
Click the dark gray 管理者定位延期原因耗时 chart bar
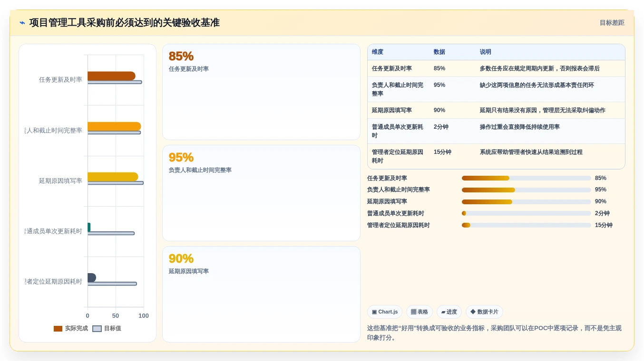pyautogui.click(x=92, y=277)
